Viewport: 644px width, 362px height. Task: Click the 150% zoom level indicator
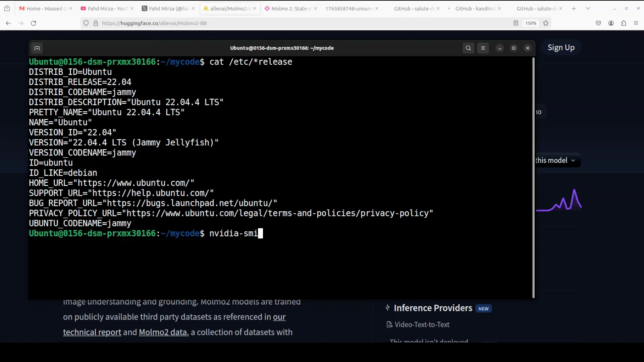coord(531,23)
